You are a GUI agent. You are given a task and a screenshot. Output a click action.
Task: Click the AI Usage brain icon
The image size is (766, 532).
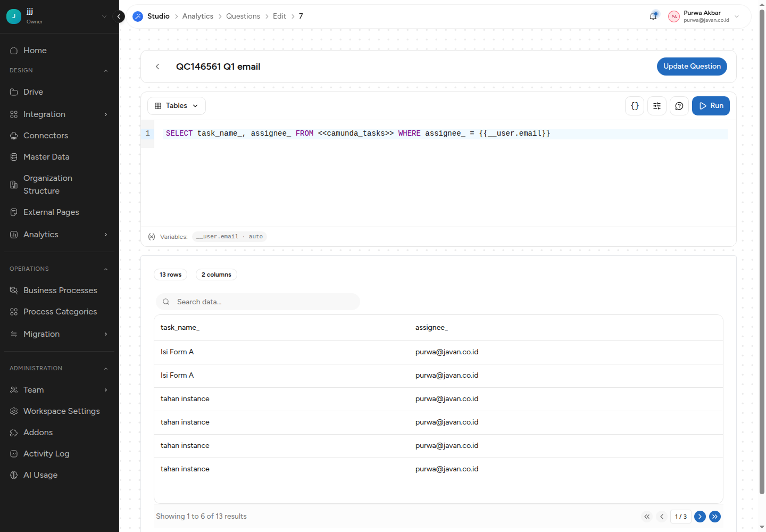(14, 475)
